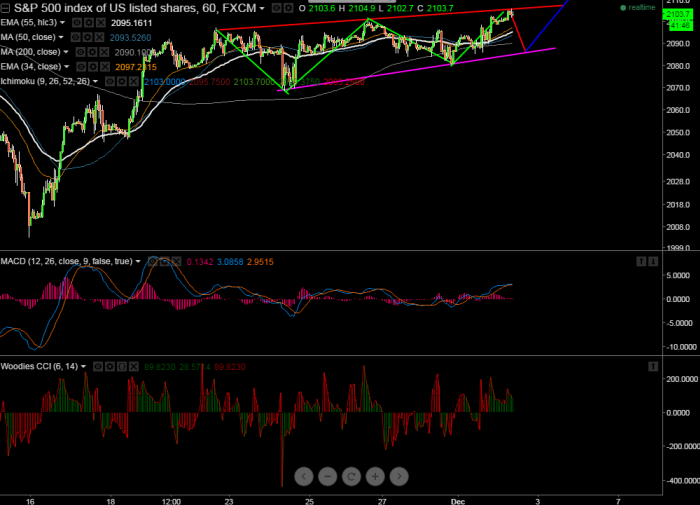Click the S&P 500 index chart title text
Image resolution: width=700 pixels, height=505 pixels.
(x=135, y=8)
